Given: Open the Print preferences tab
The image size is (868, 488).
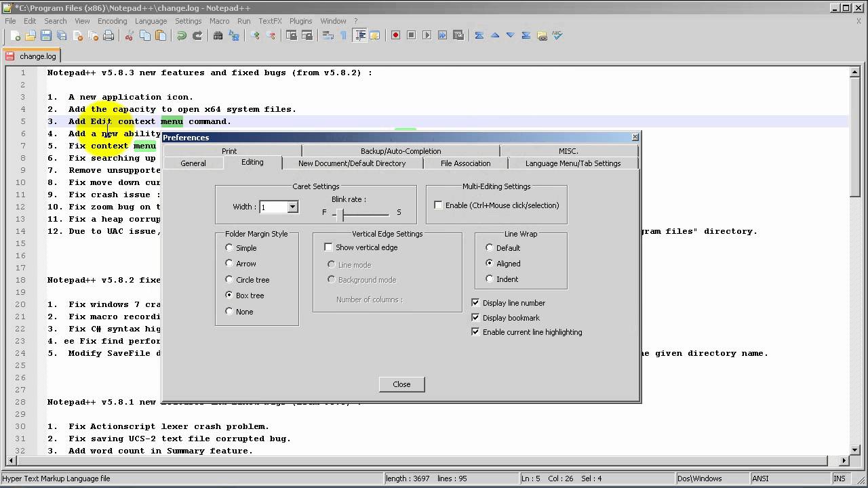Looking at the screenshot, I should click(x=229, y=151).
